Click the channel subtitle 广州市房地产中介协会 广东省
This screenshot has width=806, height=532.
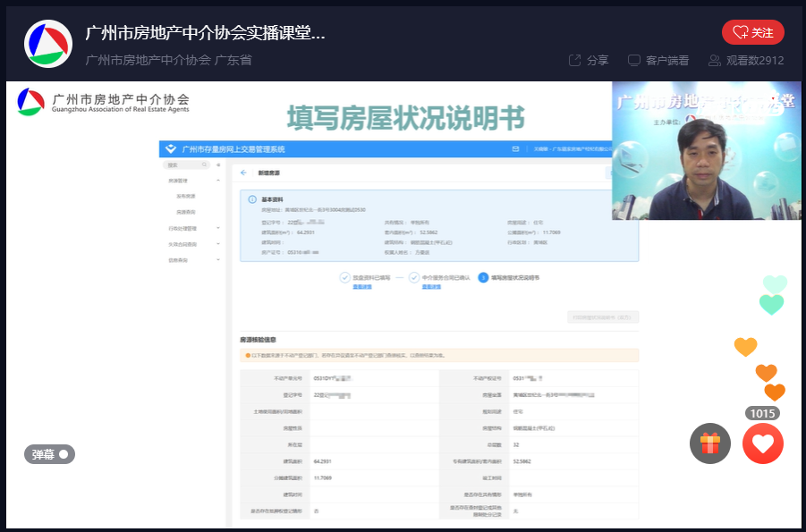(168, 60)
